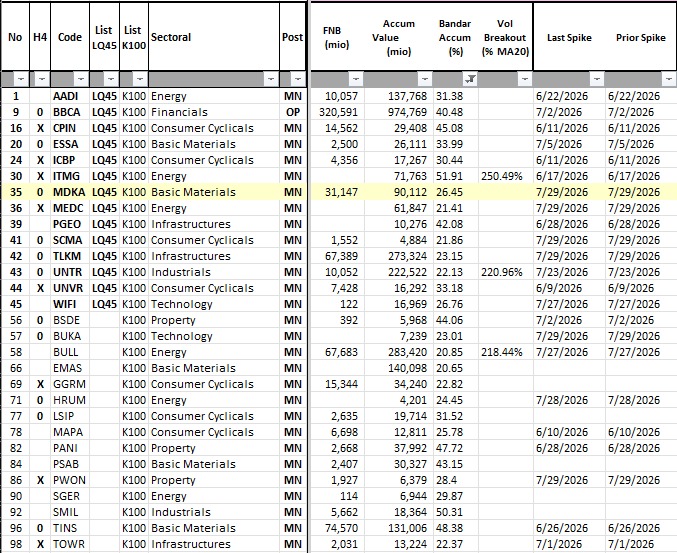Open the Post column filter dropdown

coord(297,79)
